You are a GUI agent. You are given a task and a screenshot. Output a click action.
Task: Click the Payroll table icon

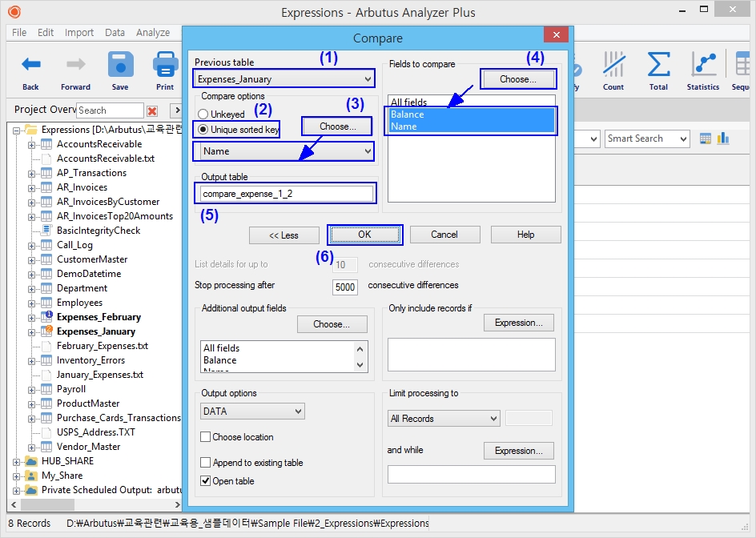coord(46,389)
